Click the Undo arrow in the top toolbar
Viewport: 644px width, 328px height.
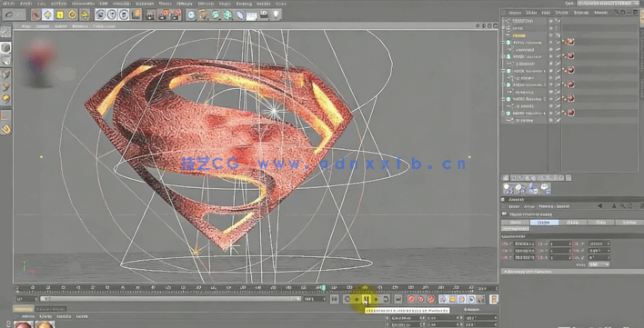point(9,15)
